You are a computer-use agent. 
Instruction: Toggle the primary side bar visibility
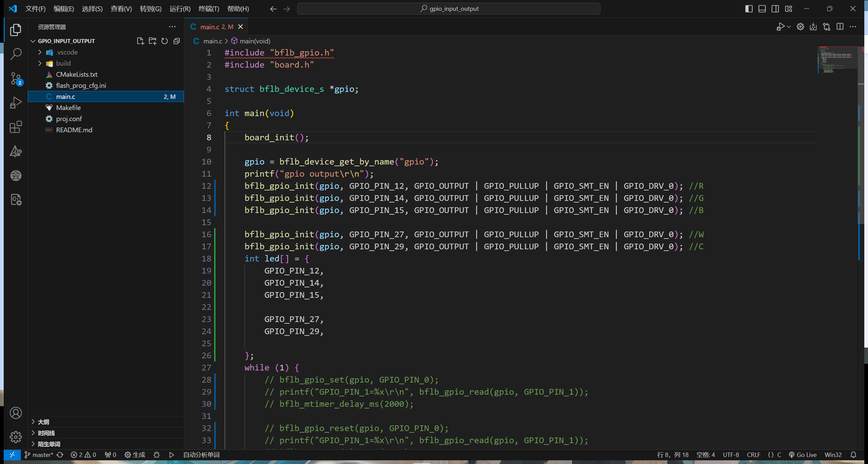click(749, 9)
